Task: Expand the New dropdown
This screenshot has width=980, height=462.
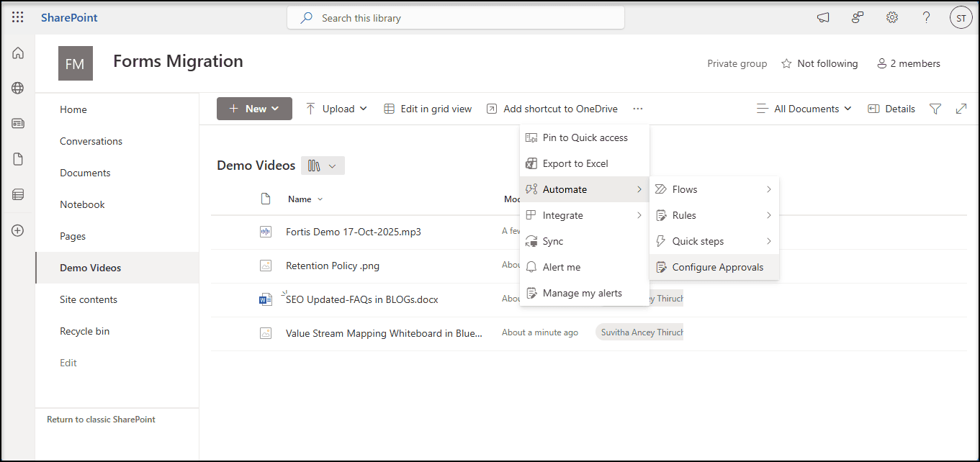Action: pyautogui.click(x=254, y=108)
